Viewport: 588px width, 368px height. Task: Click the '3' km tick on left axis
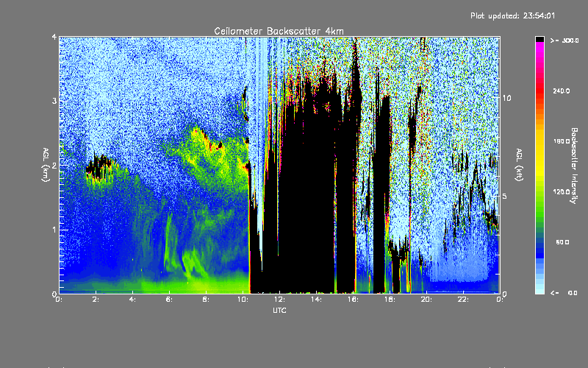(x=54, y=101)
